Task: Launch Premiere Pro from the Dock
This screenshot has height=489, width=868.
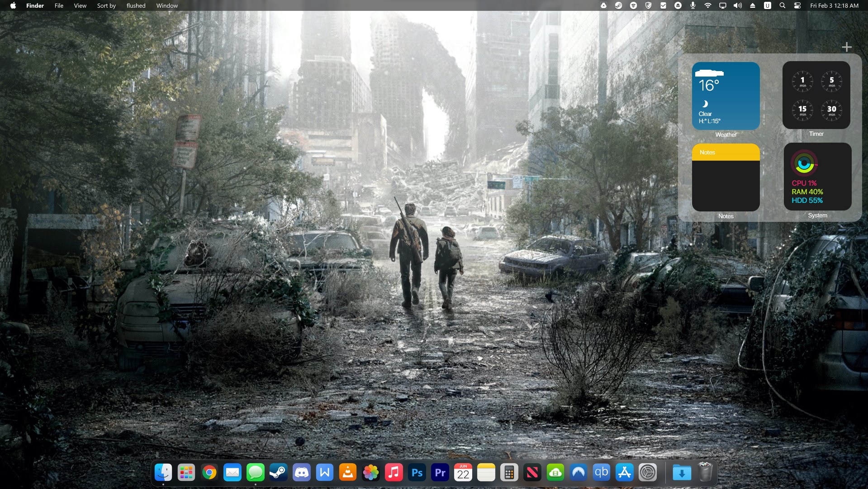Action: 440,473
